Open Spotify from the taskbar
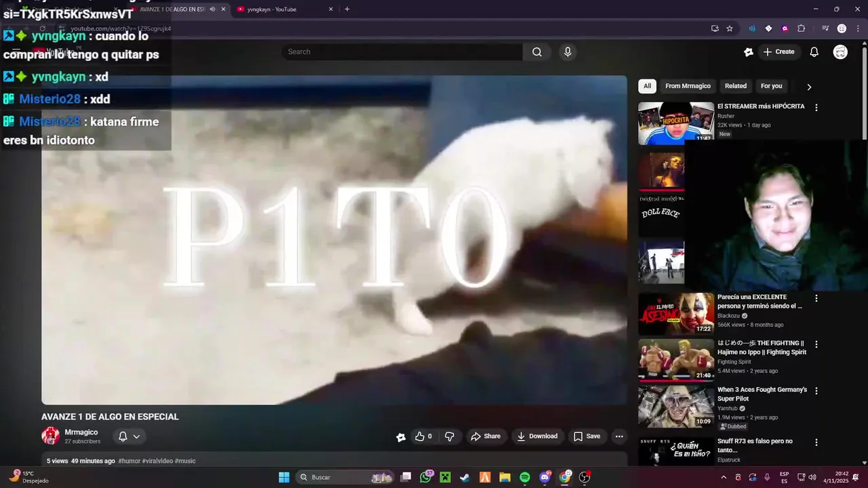The width and height of the screenshot is (868, 488). tap(525, 477)
